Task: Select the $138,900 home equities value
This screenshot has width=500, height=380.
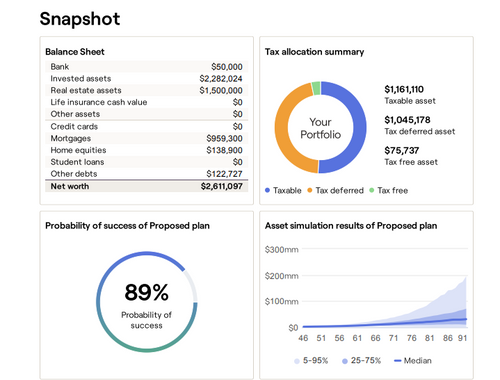Action: pos(224,150)
